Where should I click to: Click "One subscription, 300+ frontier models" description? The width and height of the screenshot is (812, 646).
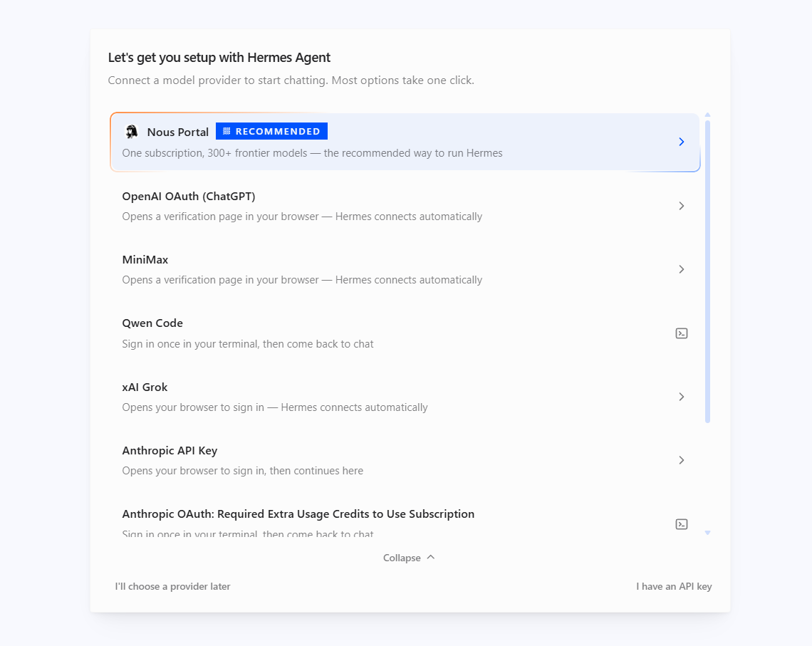tap(312, 153)
